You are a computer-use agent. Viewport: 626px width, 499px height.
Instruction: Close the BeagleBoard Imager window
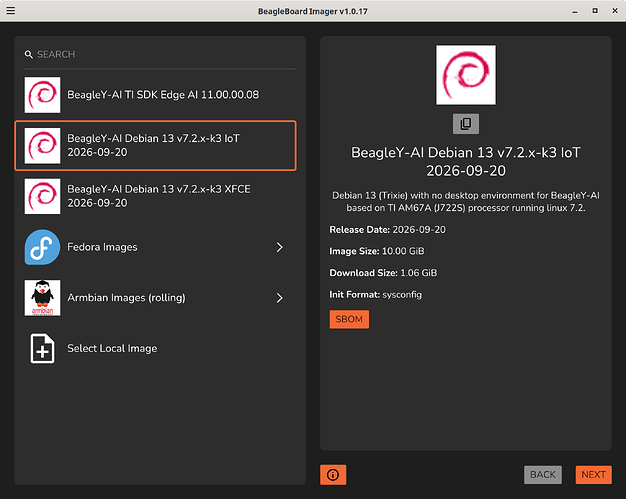(615, 11)
